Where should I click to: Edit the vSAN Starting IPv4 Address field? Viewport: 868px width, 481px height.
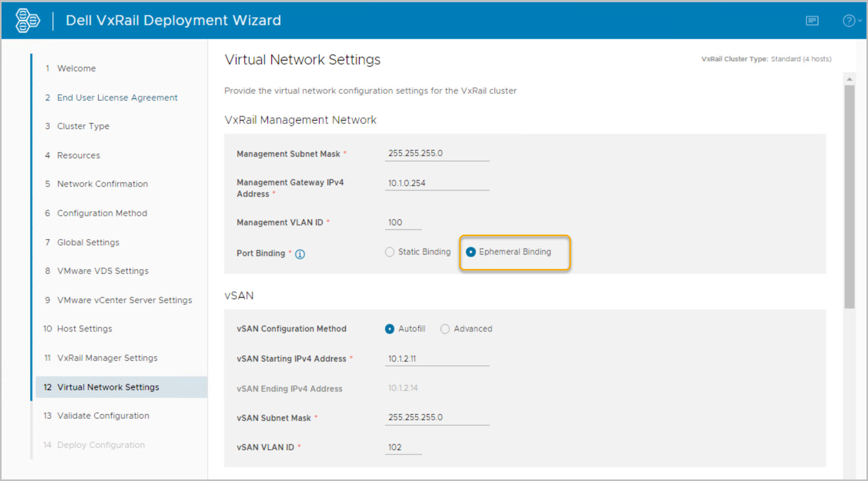(437, 359)
